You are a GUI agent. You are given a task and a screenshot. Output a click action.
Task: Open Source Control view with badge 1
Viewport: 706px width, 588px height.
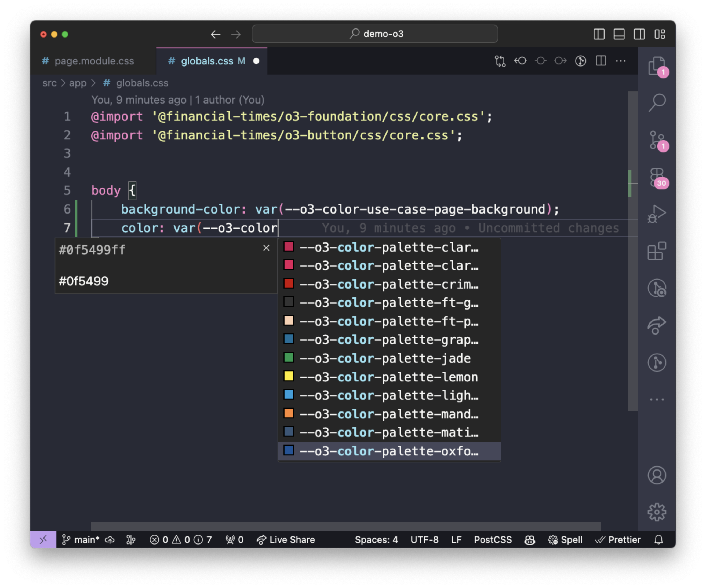[x=657, y=140]
